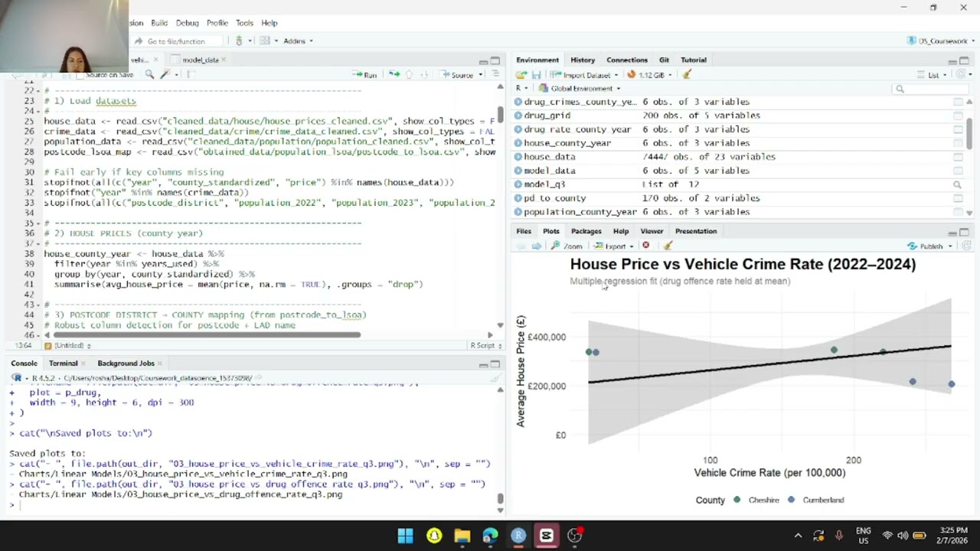Open the Import Dataset dropdown
Viewport: 980px width, 551px height.
point(585,74)
